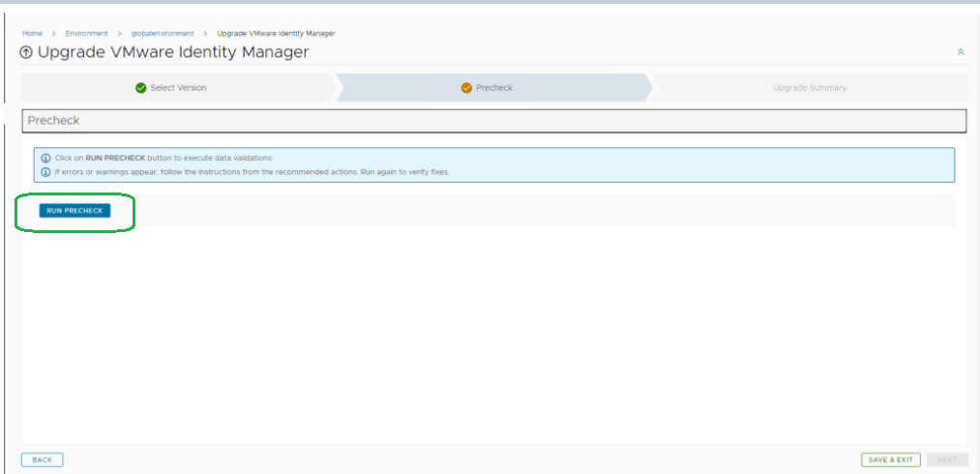Click the Precheck section header bar
The width and height of the screenshot is (980, 474).
tap(493, 121)
